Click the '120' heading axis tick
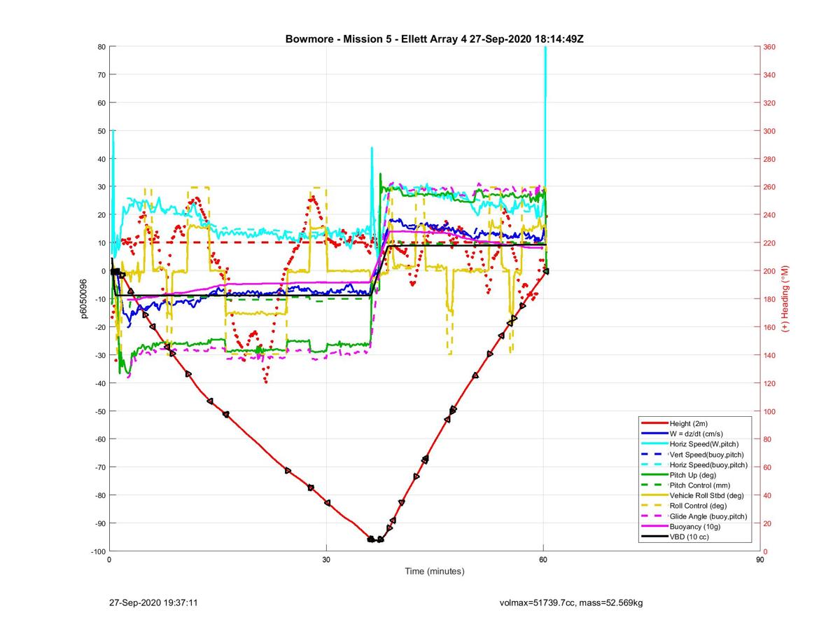Image resolution: width=840 pixels, height=620 pixels. [x=770, y=383]
